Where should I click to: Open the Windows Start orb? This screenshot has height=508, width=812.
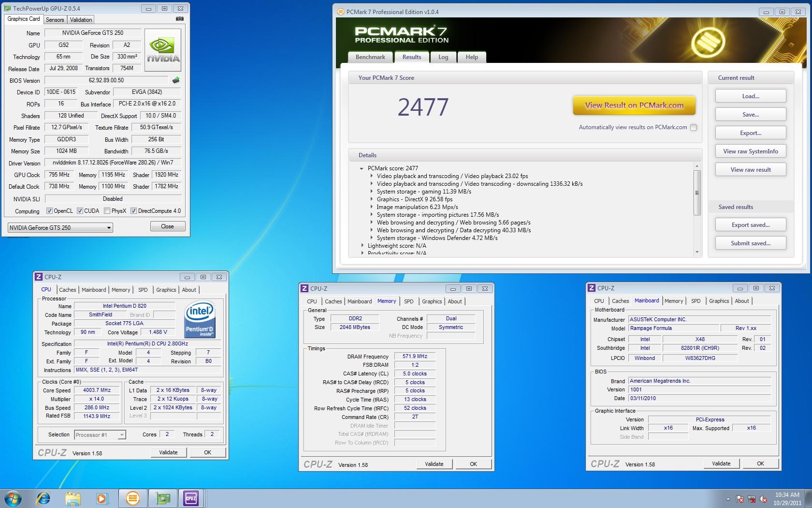13,498
